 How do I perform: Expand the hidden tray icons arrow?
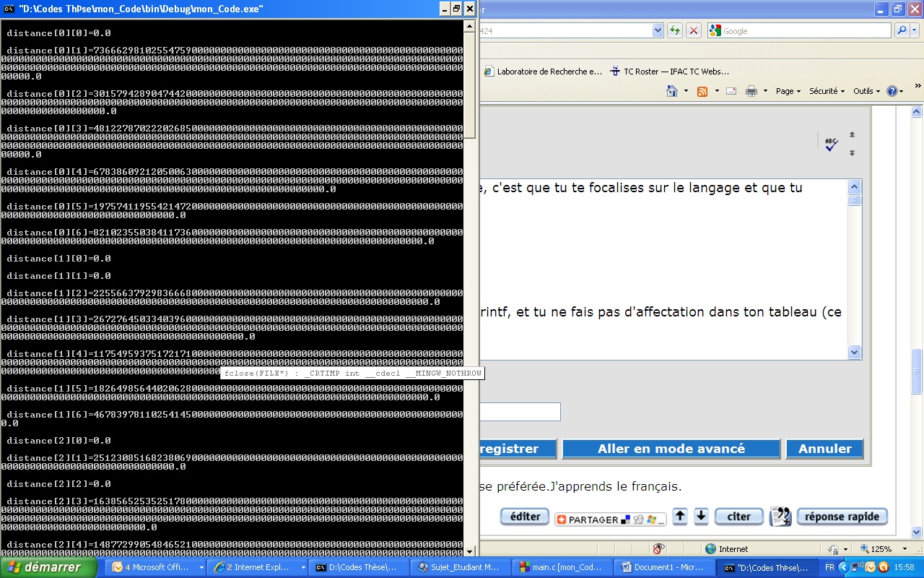(x=843, y=567)
